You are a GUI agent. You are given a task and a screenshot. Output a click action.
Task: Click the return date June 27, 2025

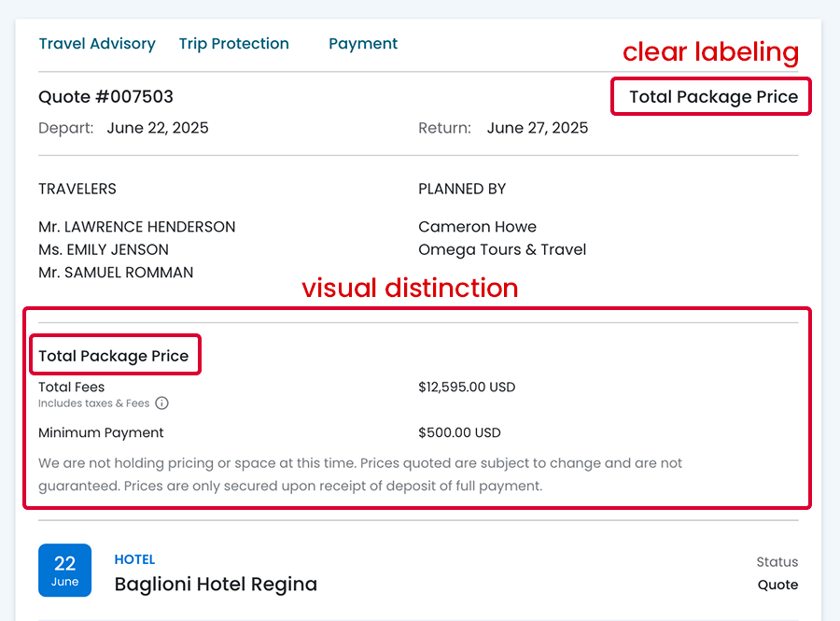538,128
